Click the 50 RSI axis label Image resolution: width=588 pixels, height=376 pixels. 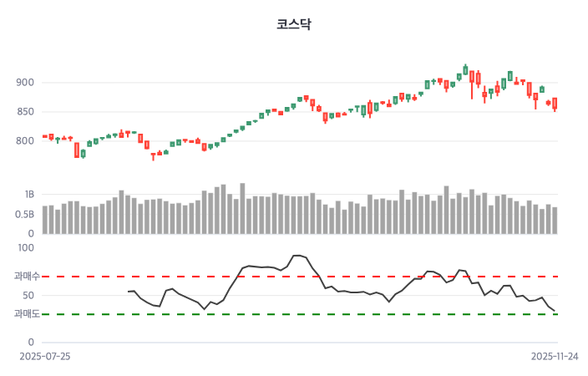28,295
